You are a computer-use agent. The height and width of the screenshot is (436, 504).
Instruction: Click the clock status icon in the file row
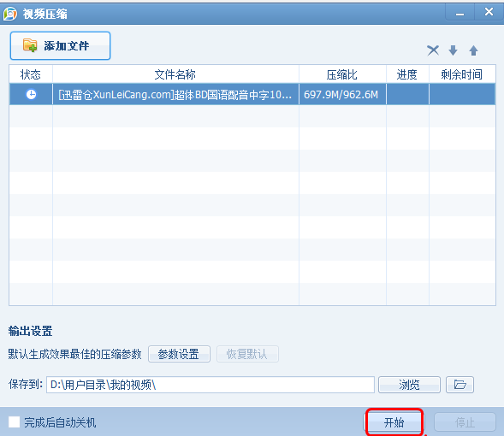pyautogui.click(x=31, y=94)
